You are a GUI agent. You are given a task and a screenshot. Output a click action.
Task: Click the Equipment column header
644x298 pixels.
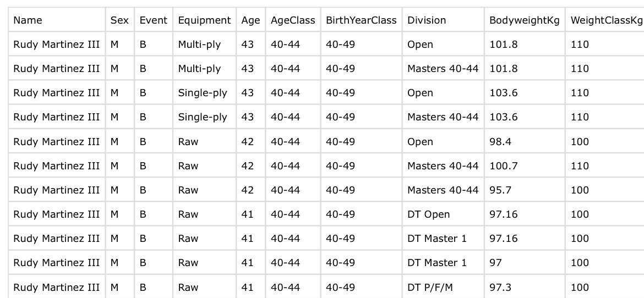click(204, 20)
